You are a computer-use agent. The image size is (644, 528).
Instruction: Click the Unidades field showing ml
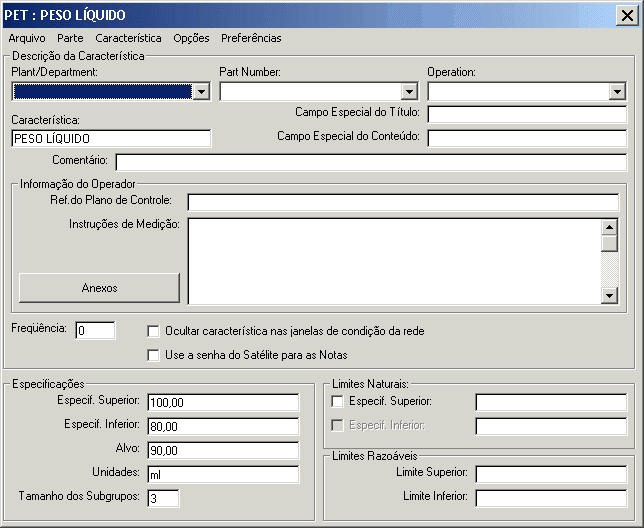223,474
